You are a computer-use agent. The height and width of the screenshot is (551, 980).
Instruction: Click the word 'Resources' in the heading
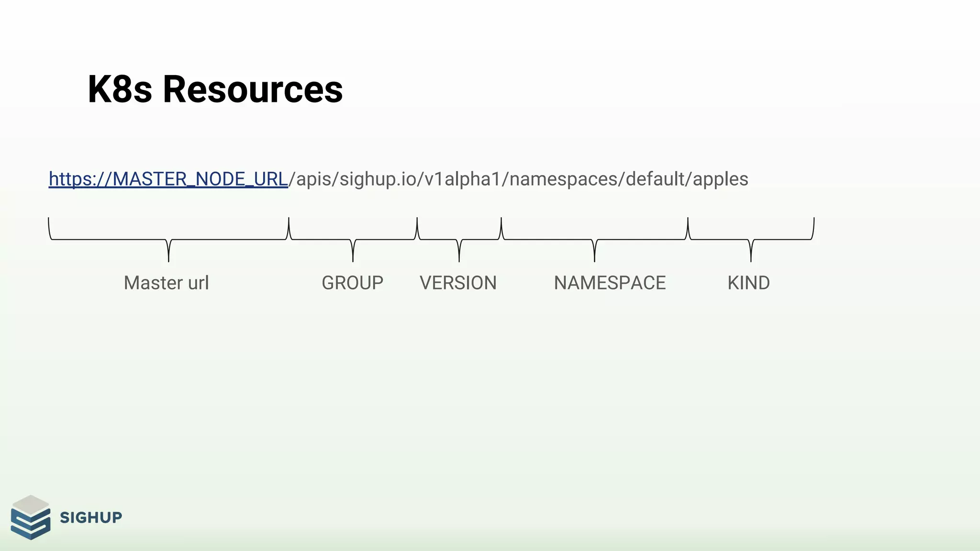coord(253,89)
